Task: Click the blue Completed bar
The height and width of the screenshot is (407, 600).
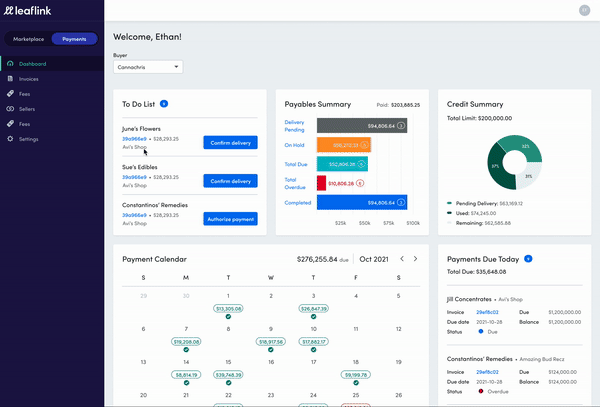Action: (x=362, y=202)
